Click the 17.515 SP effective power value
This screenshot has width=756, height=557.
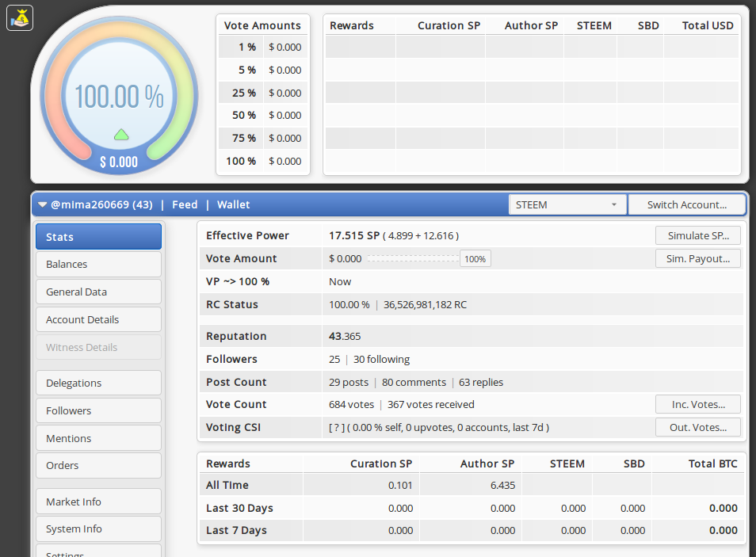pyautogui.click(x=354, y=235)
